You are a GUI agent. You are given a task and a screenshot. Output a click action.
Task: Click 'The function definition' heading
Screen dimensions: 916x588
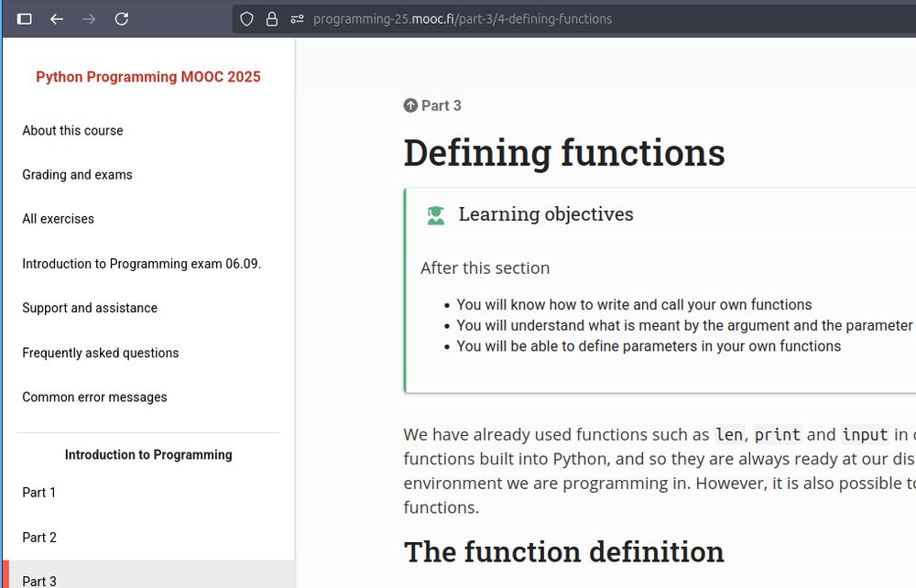[563, 552]
